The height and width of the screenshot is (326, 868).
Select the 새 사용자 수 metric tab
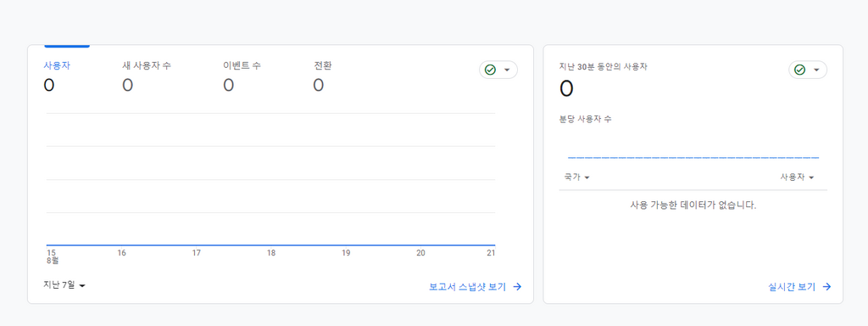(147, 76)
